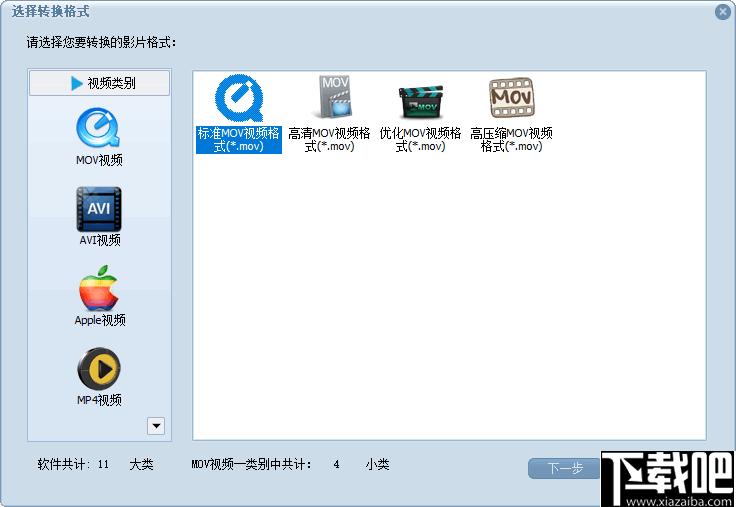
Task: Select the MOV视频 QuickTime category icon
Action: click(98, 128)
